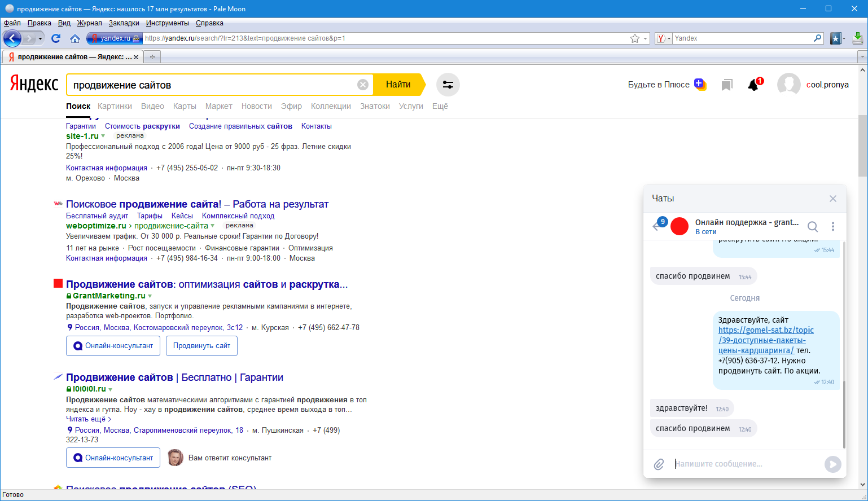Close the Чаты panel
This screenshot has height=501, width=868.
pos(833,199)
